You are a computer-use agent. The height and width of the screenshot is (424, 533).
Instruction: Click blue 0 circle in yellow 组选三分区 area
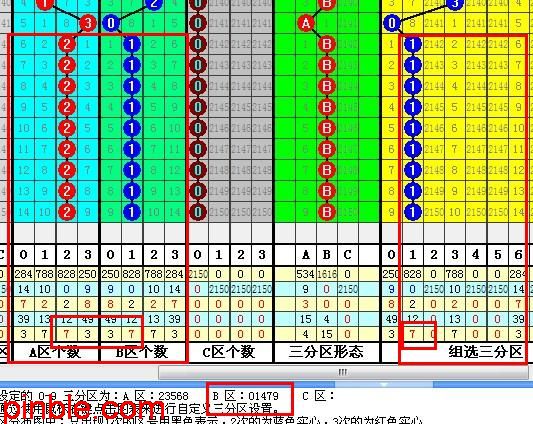[x=392, y=23]
